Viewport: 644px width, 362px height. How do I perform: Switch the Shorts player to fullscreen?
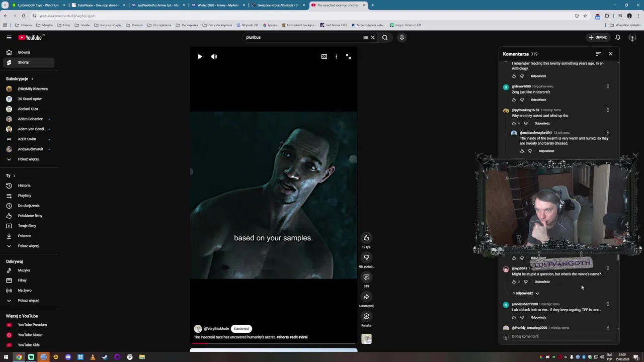[348, 57]
